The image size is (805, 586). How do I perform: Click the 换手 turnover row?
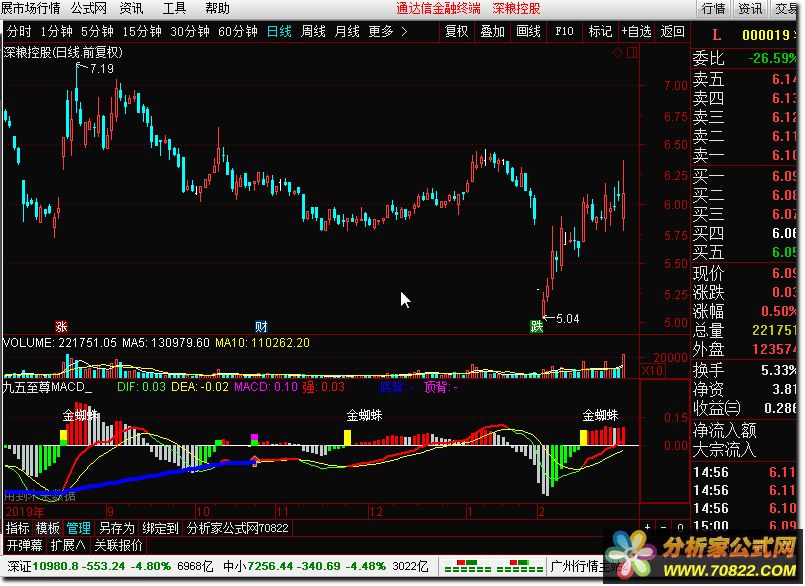744,370
